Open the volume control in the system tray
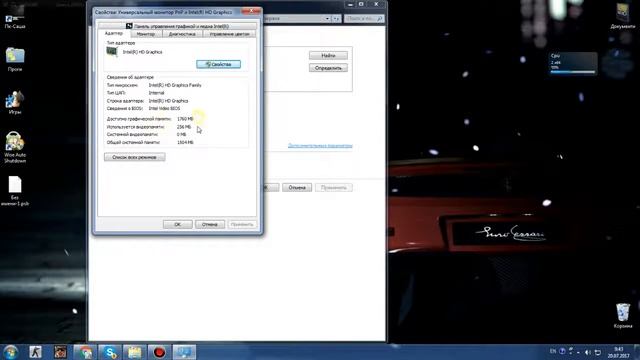 pyautogui.click(x=588, y=352)
